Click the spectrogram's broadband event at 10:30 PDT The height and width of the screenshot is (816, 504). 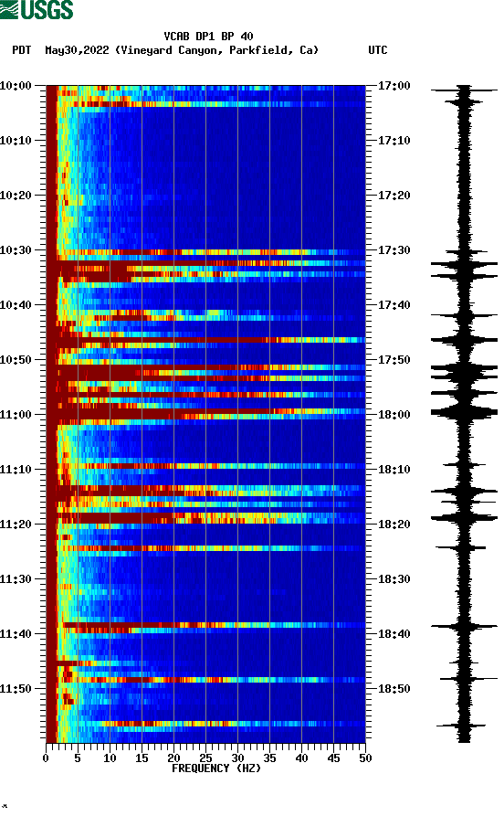pos(205,252)
